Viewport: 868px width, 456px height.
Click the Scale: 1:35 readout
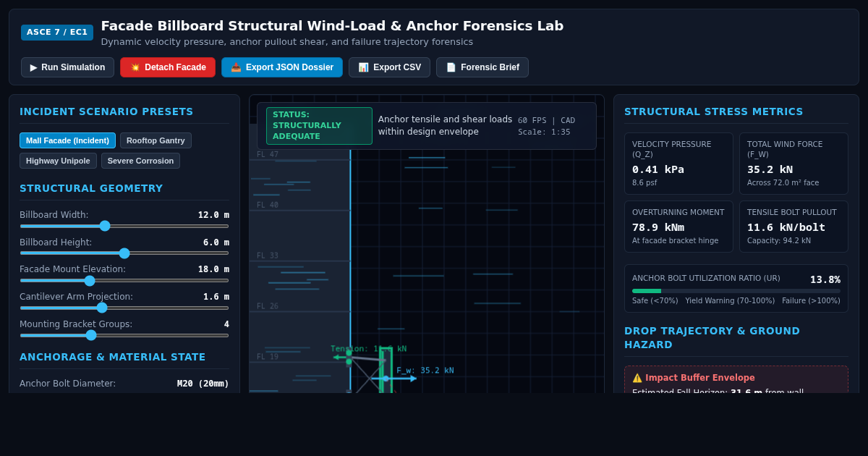(x=544, y=132)
